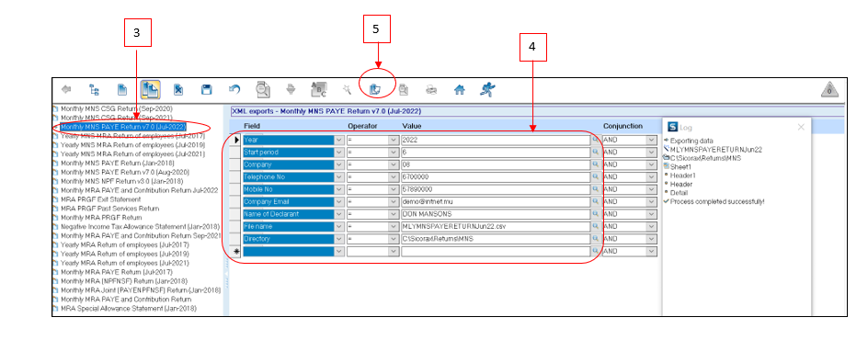Image resolution: width=868 pixels, height=340 pixels.
Task: Open the Operator dropdown for Start period
Action: pyautogui.click(x=394, y=153)
